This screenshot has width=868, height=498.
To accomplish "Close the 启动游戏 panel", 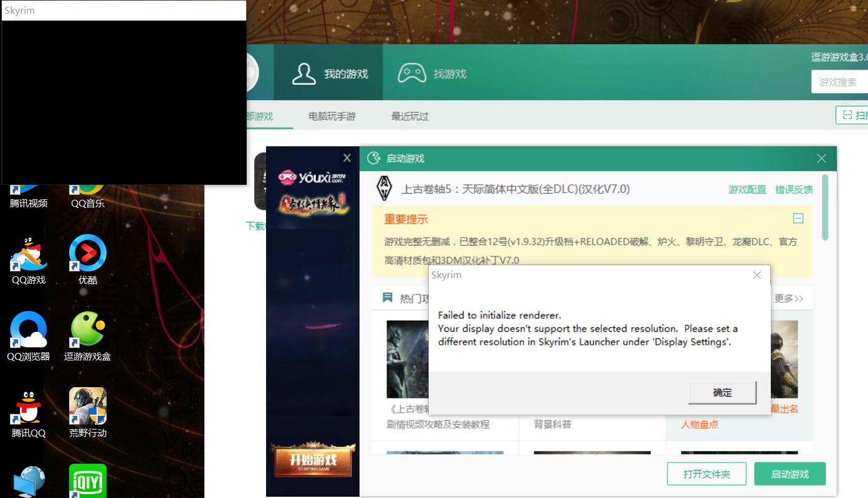I will pyautogui.click(x=821, y=159).
